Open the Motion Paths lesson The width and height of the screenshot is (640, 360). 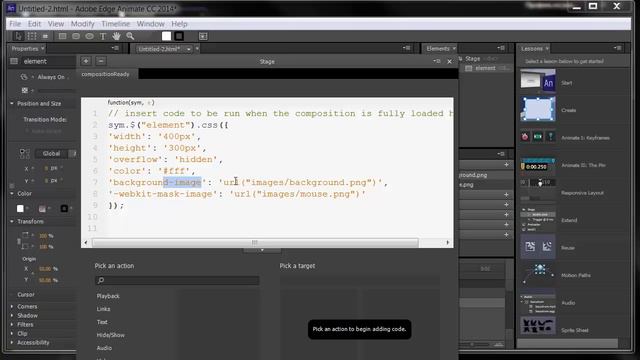576,276
